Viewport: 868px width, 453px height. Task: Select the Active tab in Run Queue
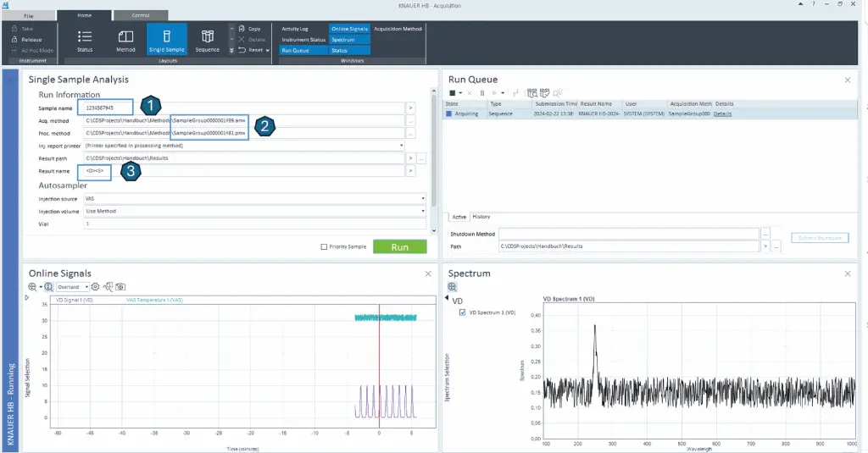click(x=459, y=217)
